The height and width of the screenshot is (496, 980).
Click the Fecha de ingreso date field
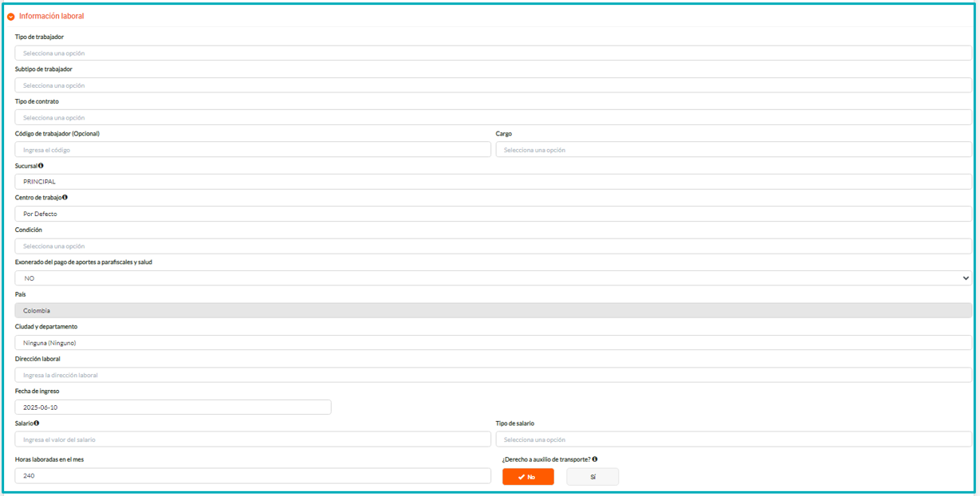[x=172, y=407]
